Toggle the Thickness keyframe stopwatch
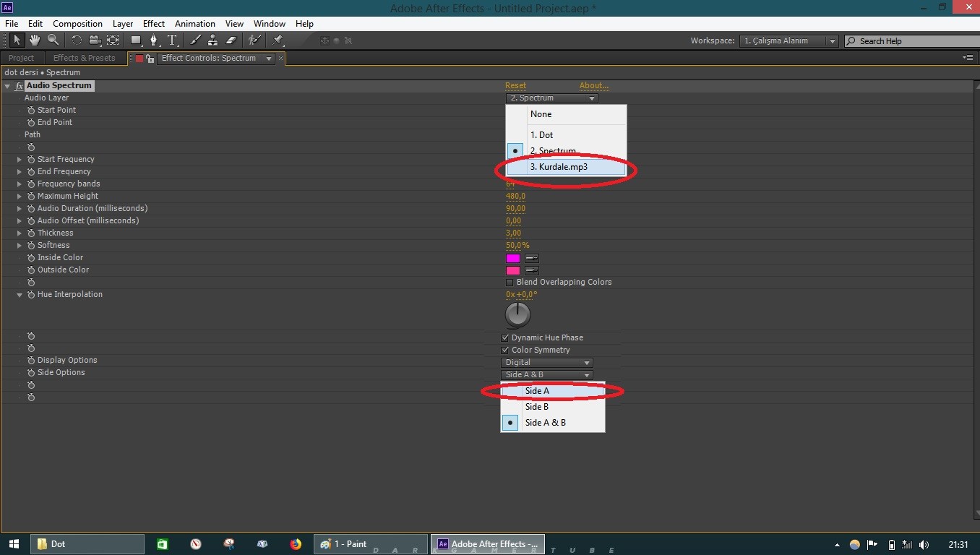 pos(31,233)
